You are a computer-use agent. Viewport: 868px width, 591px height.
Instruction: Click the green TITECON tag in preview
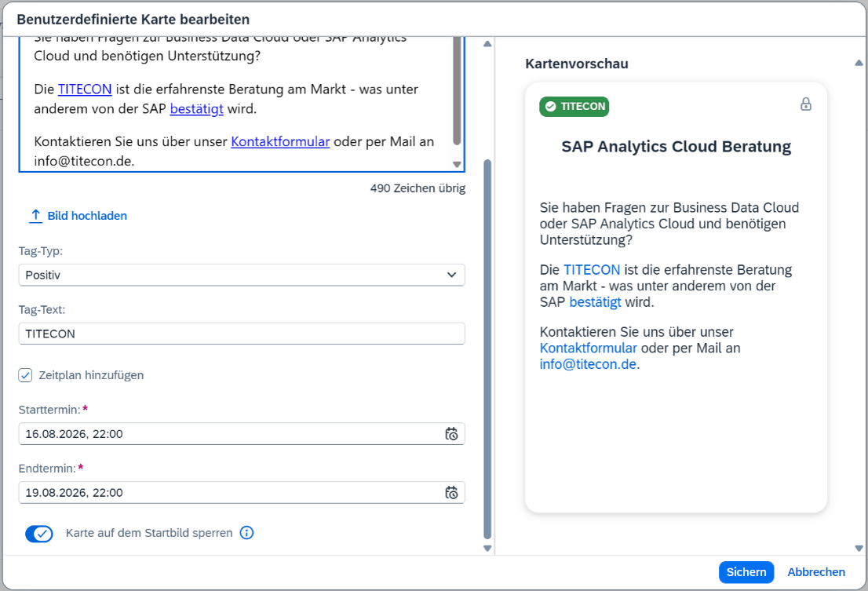(x=574, y=106)
